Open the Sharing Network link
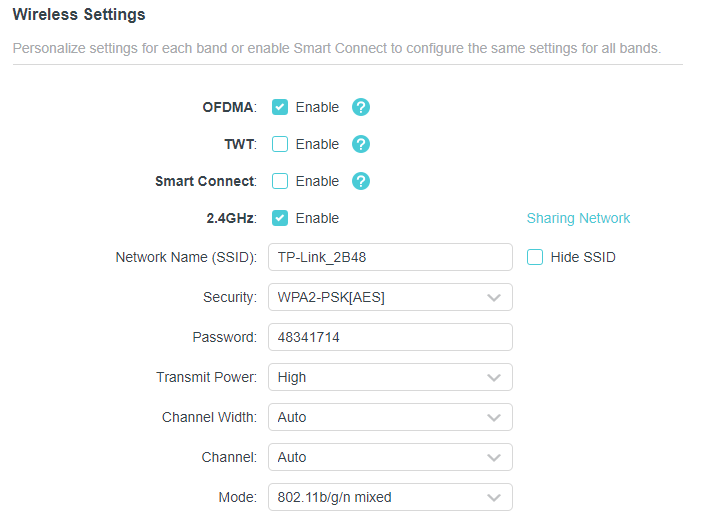 [x=578, y=218]
